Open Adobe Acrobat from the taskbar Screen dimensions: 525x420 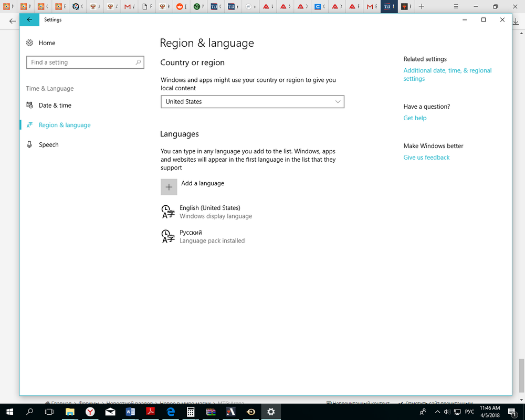click(x=150, y=412)
